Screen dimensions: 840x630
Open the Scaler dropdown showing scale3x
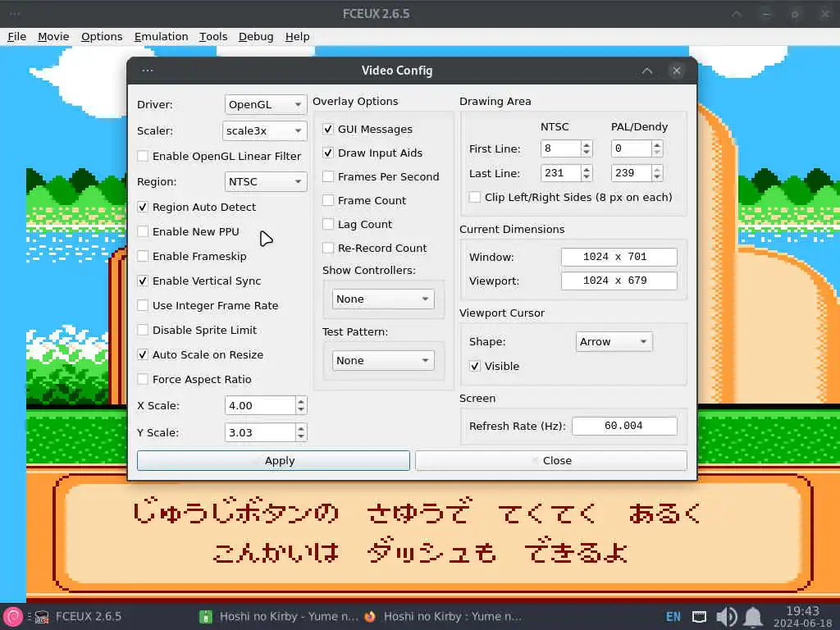point(264,130)
